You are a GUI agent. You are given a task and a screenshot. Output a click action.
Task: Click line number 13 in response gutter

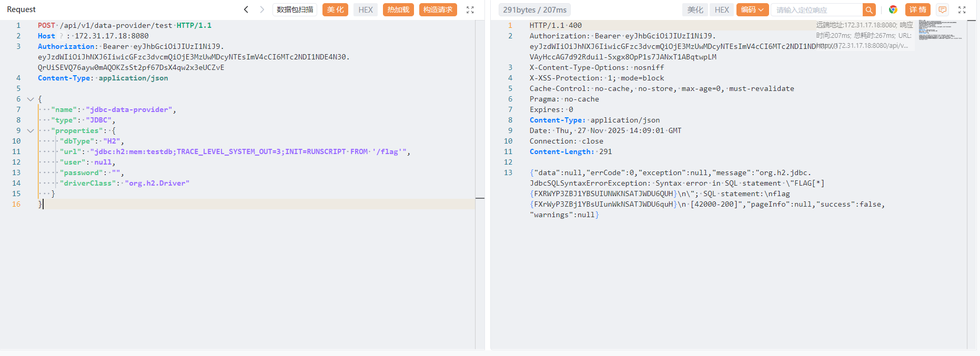pyautogui.click(x=508, y=172)
